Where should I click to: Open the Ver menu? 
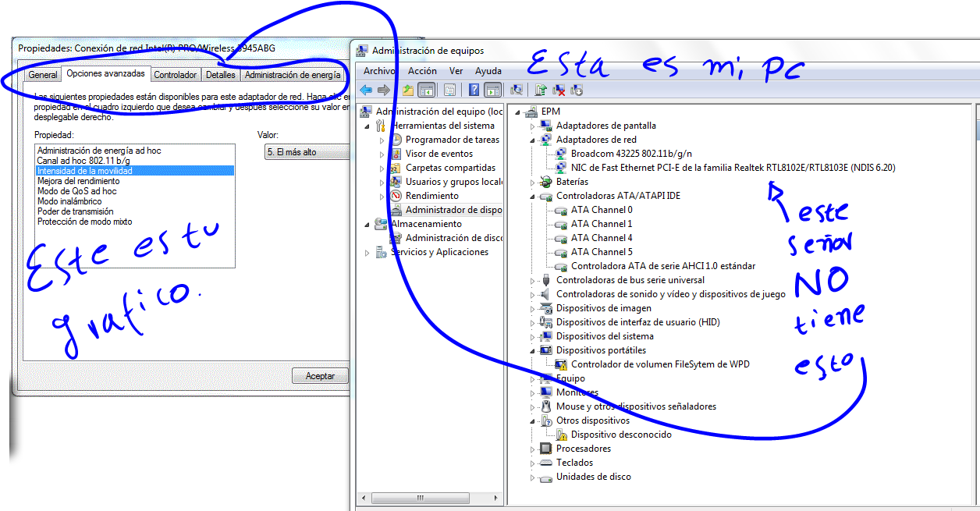tap(456, 71)
